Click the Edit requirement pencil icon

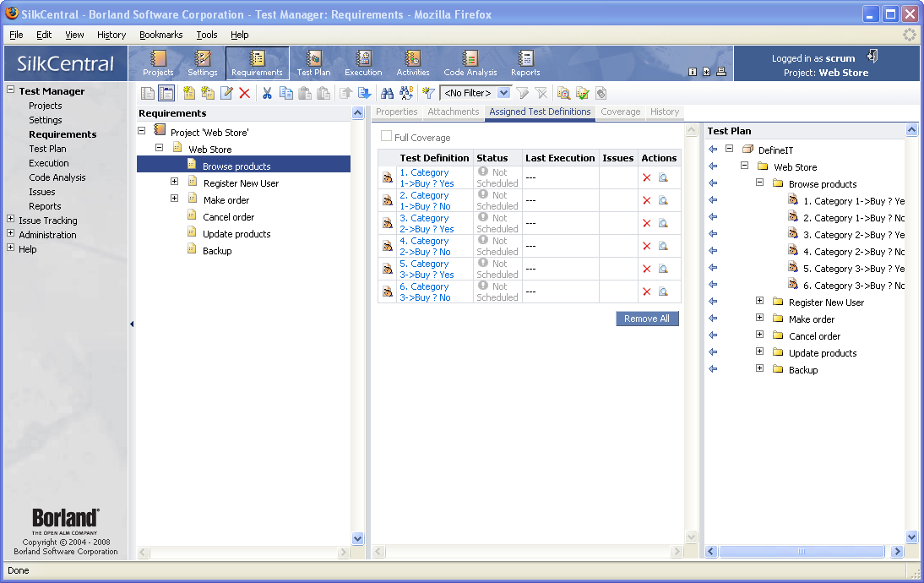(226, 93)
